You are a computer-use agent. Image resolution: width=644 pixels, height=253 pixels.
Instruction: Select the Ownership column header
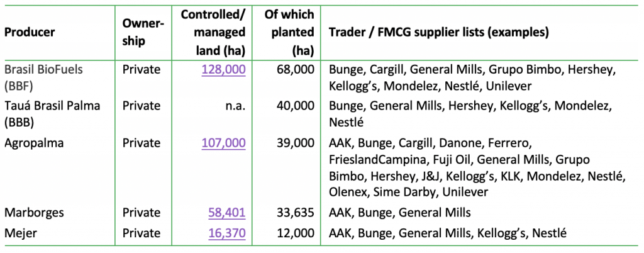(143, 32)
